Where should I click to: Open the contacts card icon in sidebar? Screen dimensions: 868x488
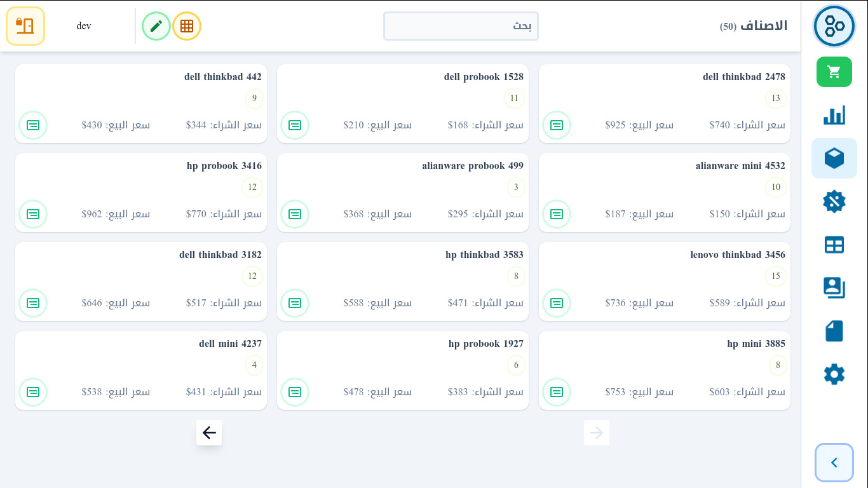pos(834,288)
